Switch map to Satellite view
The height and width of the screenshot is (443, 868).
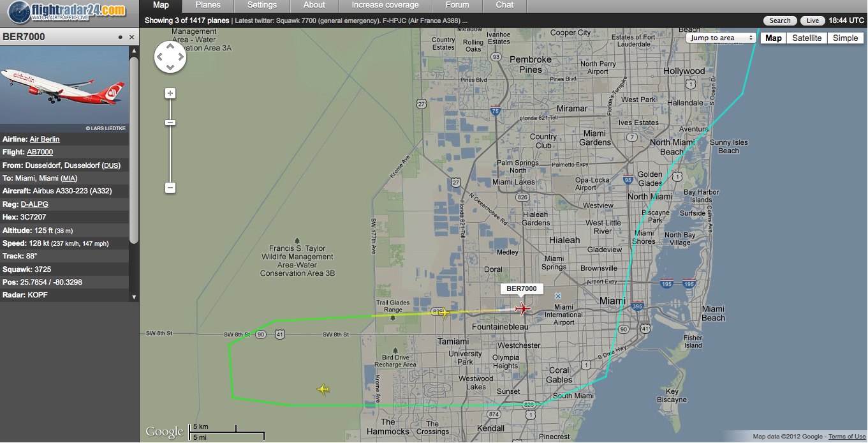807,38
